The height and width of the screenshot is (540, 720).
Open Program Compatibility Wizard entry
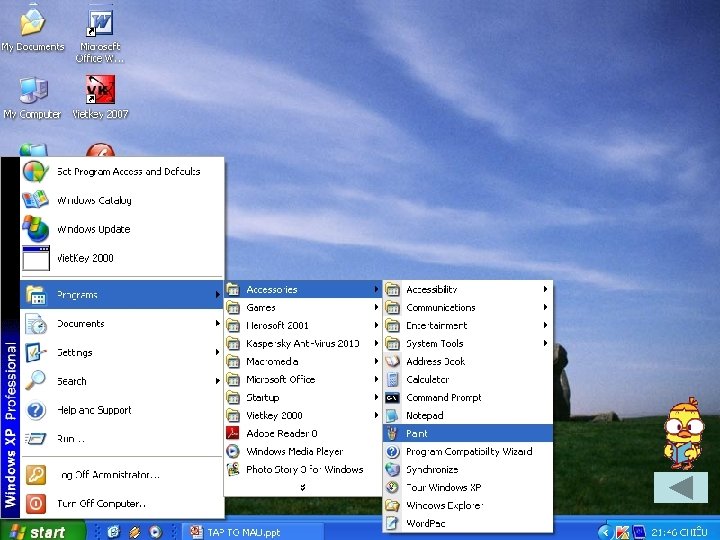pos(467,451)
